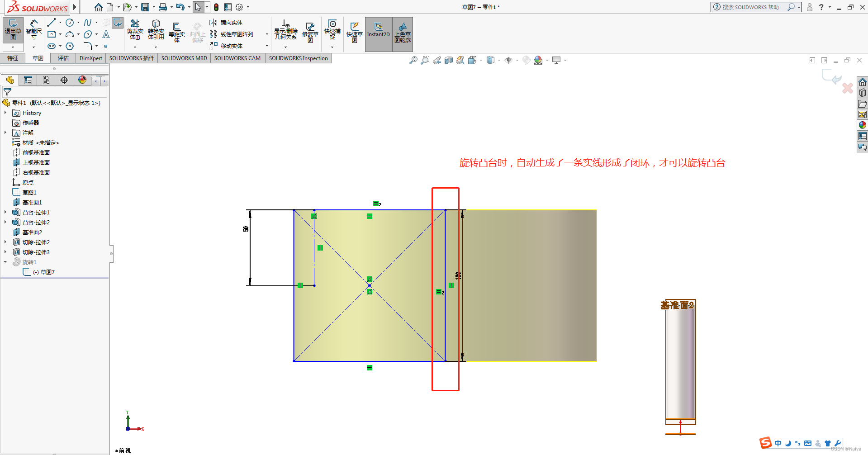The width and height of the screenshot is (868, 455).
Task: Select the Line sketch tool
Action: [52, 23]
